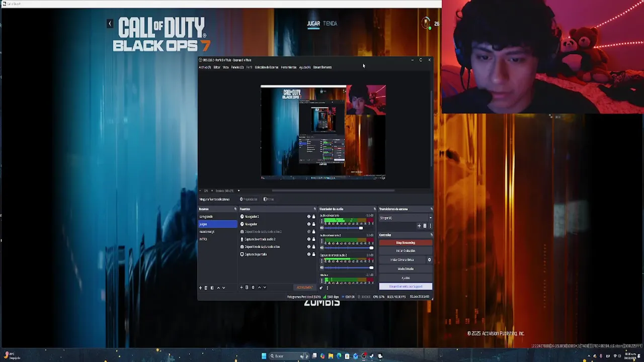Mute Captura de entrada audio 2 speaker icon
The image size is (644, 362).
pos(322,267)
